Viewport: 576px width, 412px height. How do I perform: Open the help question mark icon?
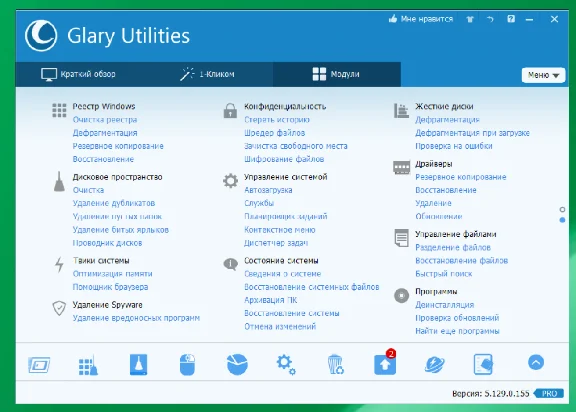[511, 19]
